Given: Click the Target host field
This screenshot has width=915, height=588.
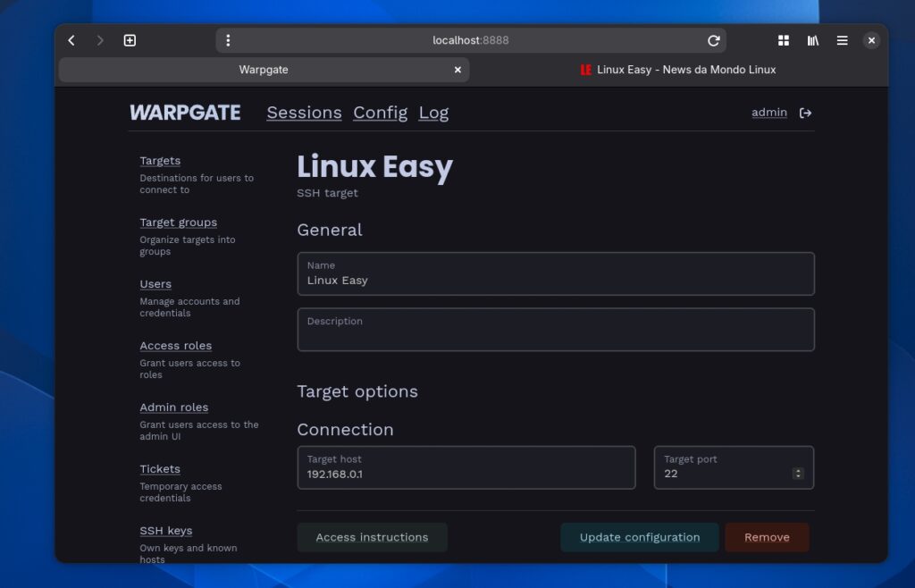Looking at the screenshot, I should point(466,467).
